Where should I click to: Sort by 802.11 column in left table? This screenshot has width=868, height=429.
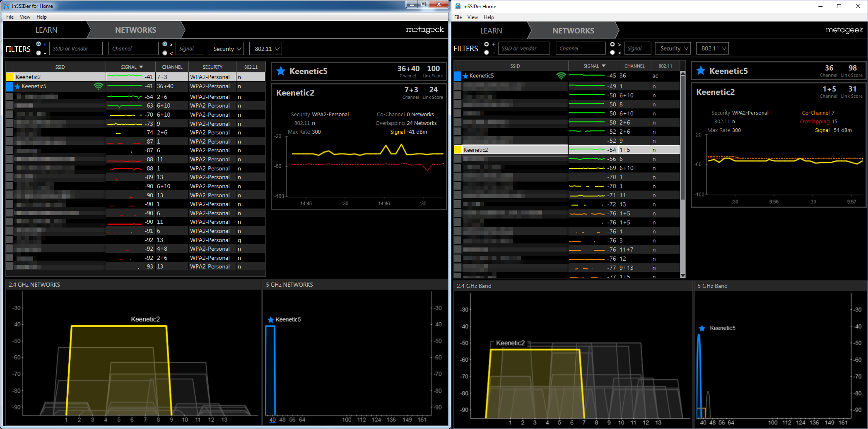[251, 67]
